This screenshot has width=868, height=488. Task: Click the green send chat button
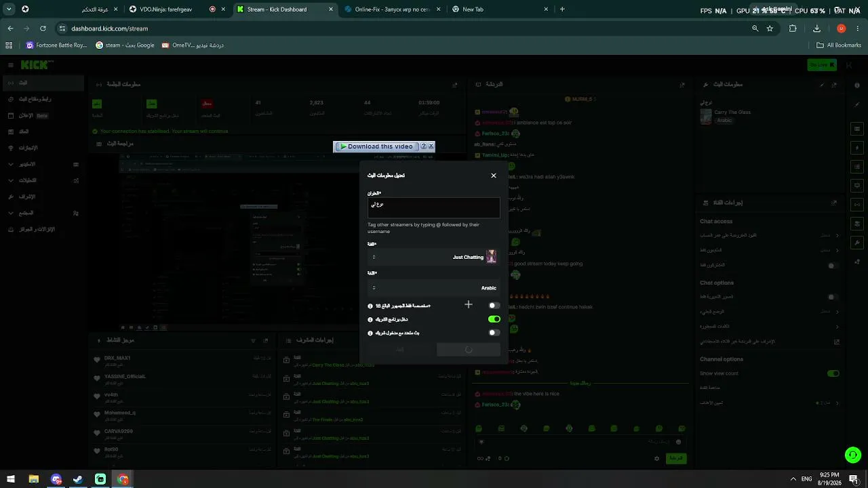click(x=676, y=459)
